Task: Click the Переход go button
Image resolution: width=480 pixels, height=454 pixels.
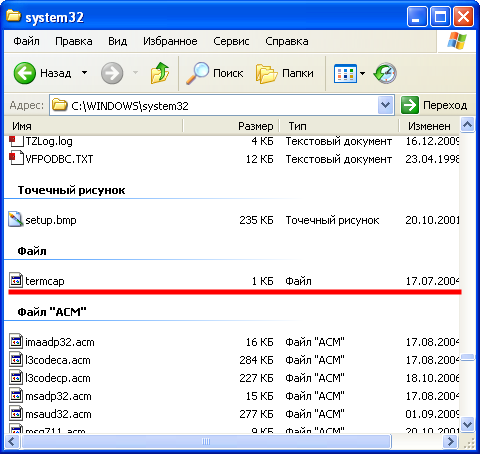Action: click(434, 105)
